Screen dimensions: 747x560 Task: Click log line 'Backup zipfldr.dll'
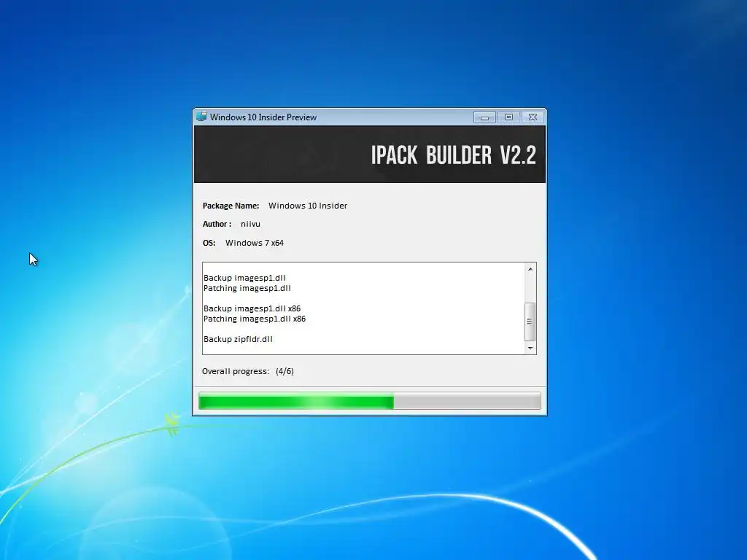(238, 339)
